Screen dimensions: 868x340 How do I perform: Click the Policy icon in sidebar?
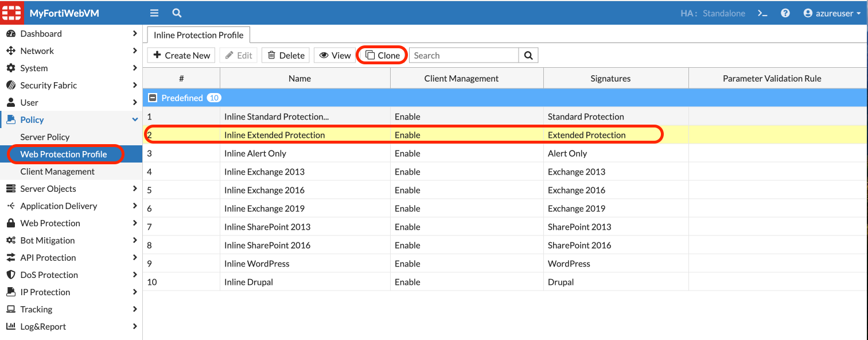(11, 120)
